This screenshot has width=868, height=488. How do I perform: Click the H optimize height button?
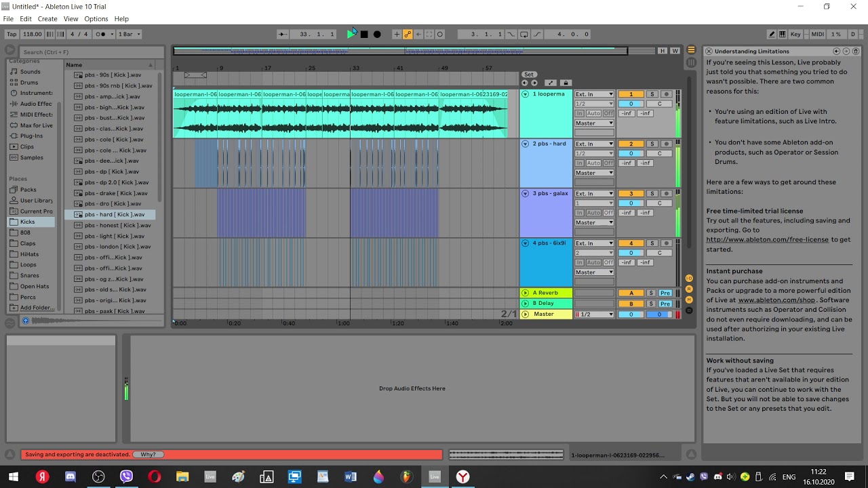point(663,51)
